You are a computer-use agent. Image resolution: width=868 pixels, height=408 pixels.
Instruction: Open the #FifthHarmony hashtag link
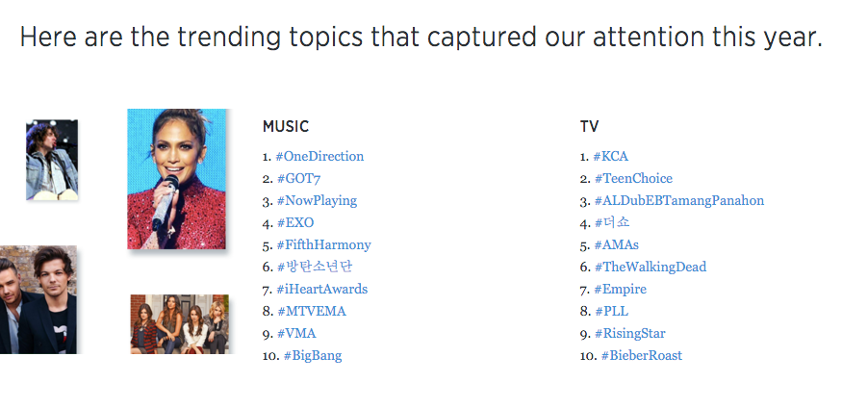[x=324, y=244]
